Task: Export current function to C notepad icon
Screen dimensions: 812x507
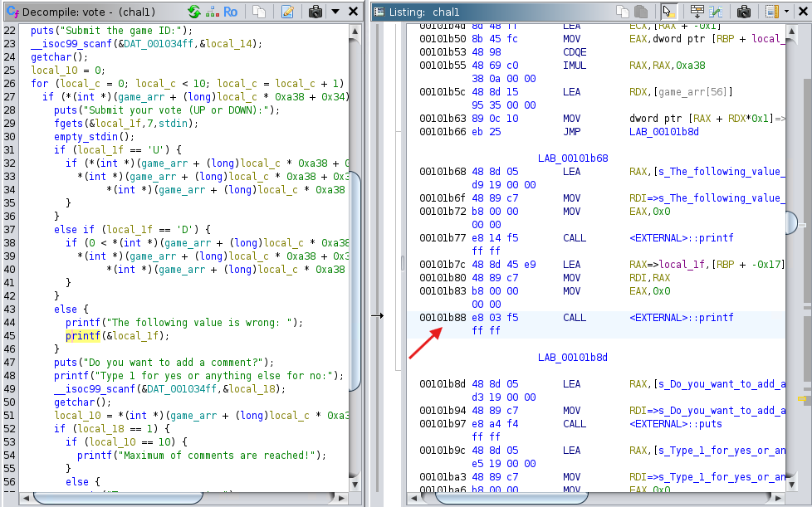Action: click(287, 12)
